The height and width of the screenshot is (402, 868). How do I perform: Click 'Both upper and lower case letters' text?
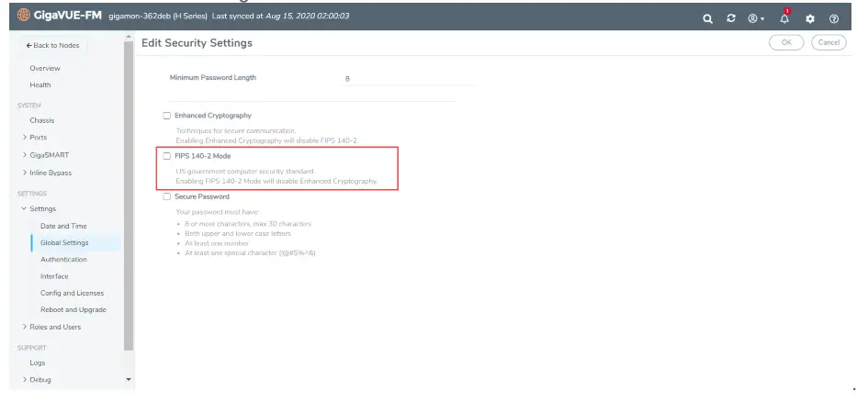238,233
